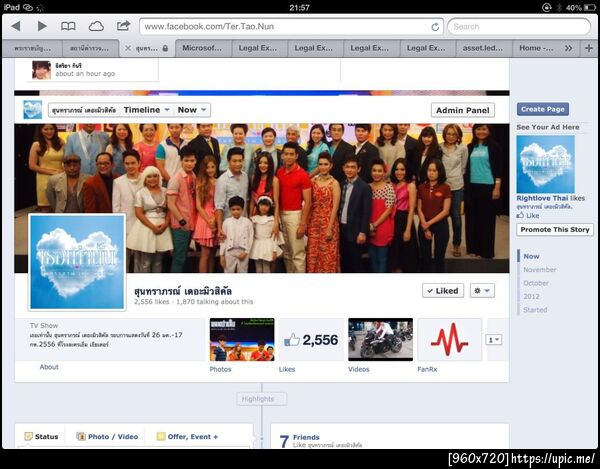This screenshot has height=469, width=600.
Task: Open the gear settings dropdown beside Liked
Action: pyautogui.click(x=482, y=291)
